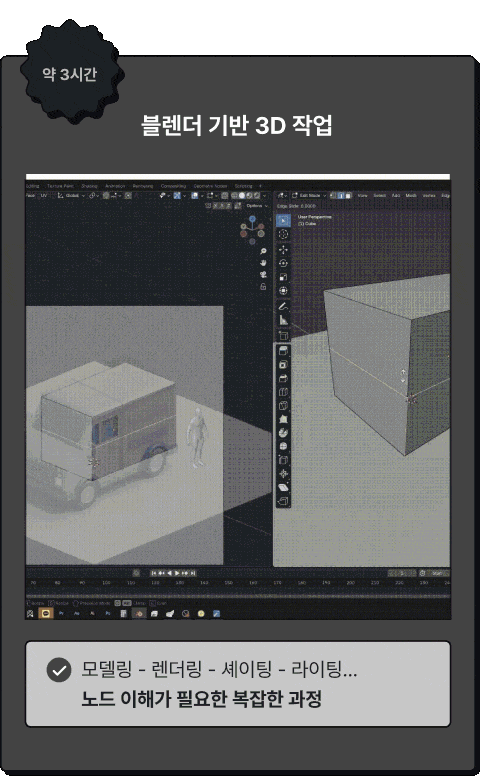The image size is (480, 777).
Task: Toggle X-ray display
Action: 225,196
